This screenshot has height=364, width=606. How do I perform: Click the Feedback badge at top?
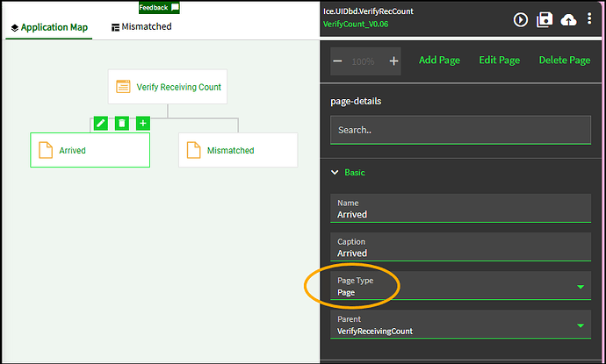159,7
